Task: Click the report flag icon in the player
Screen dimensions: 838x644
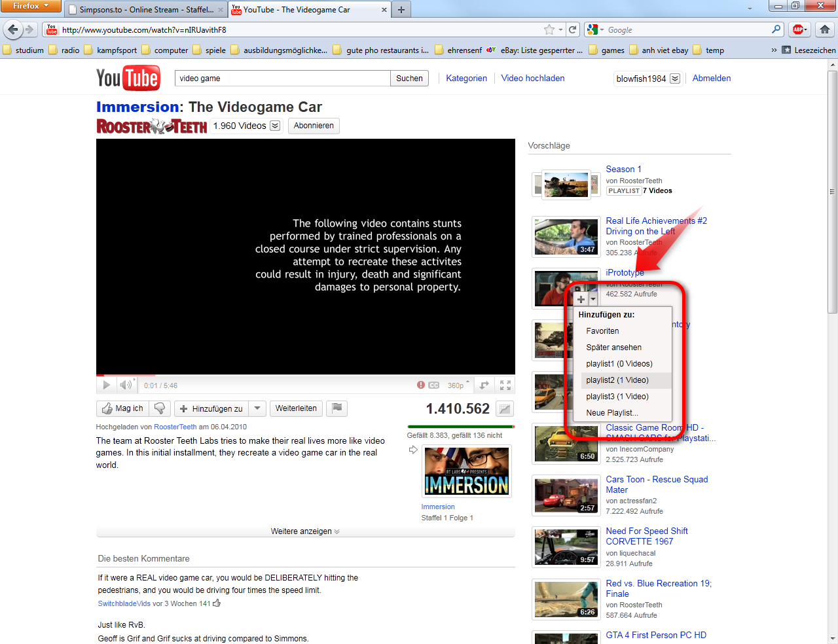Action: (420, 385)
